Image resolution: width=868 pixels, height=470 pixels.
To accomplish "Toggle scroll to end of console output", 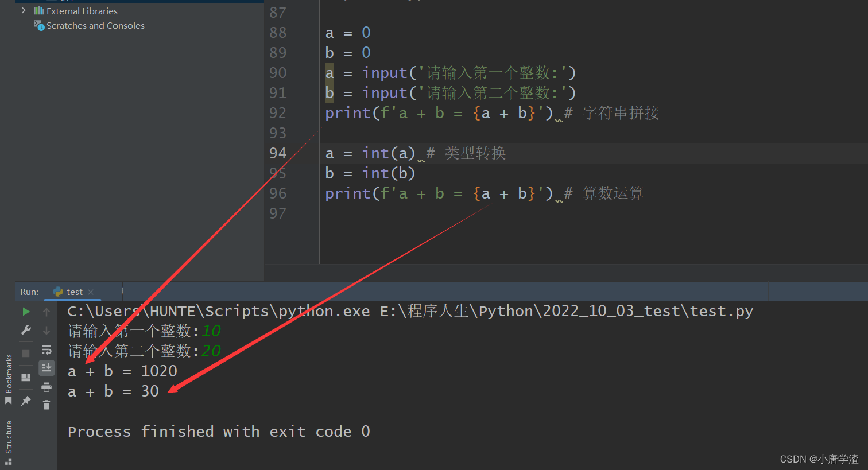I will 46,367.
